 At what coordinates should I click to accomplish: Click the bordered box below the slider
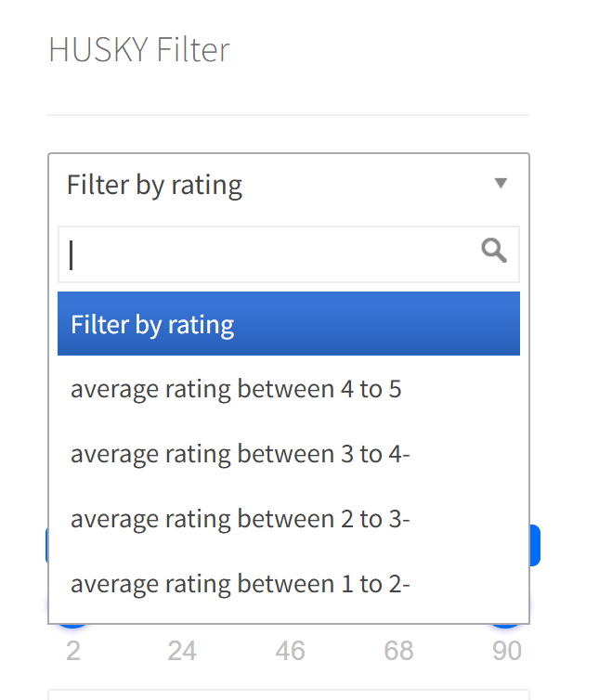click(289, 694)
